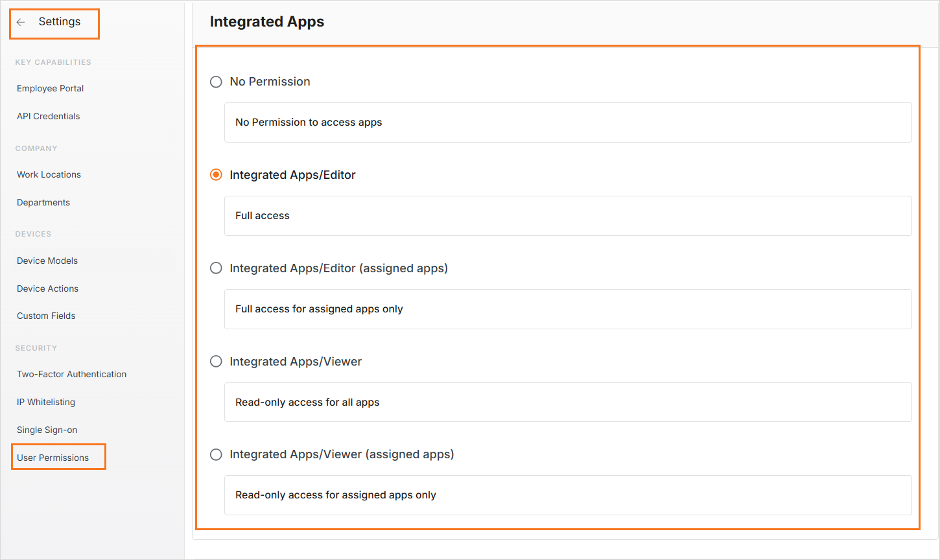Go to IP Whitelisting
Viewport: 940px width, 560px height.
point(46,402)
